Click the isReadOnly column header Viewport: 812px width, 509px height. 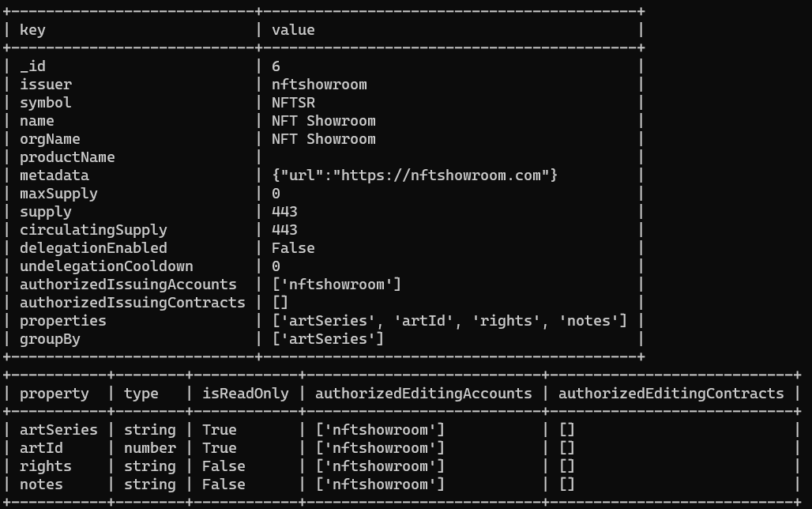point(246,394)
